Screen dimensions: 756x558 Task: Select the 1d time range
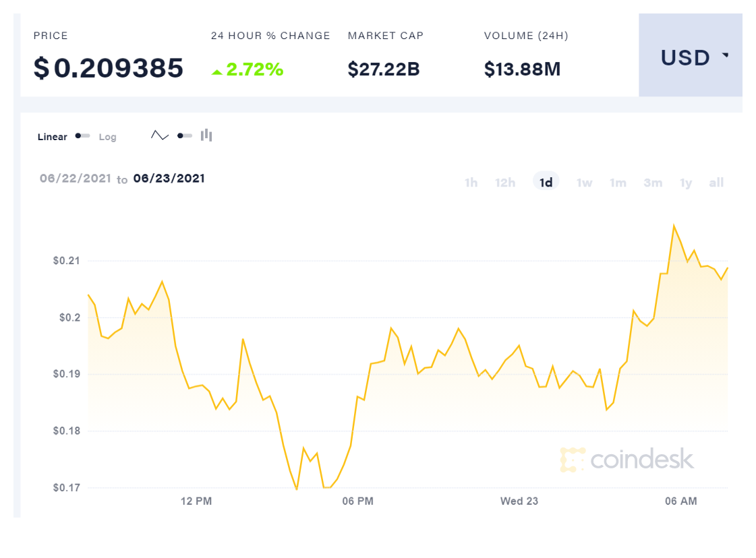[x=546, y=183]
